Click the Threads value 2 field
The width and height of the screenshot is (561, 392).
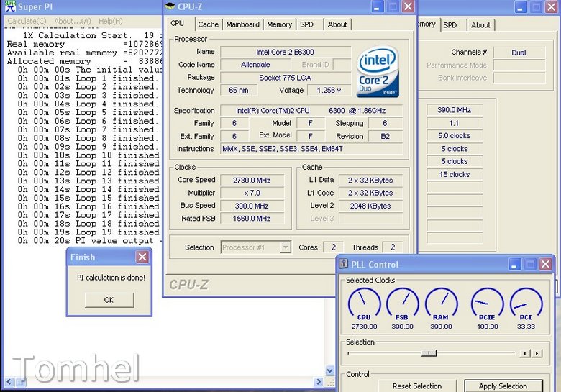393,247
